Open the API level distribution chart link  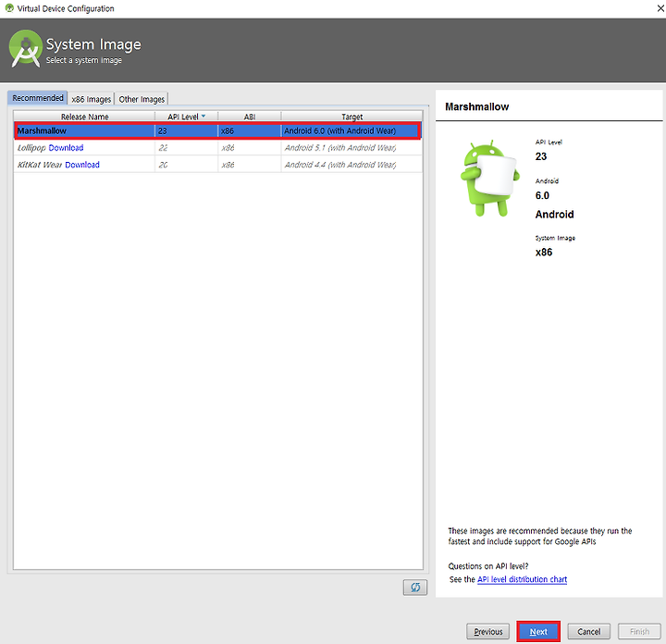[522, 579]
